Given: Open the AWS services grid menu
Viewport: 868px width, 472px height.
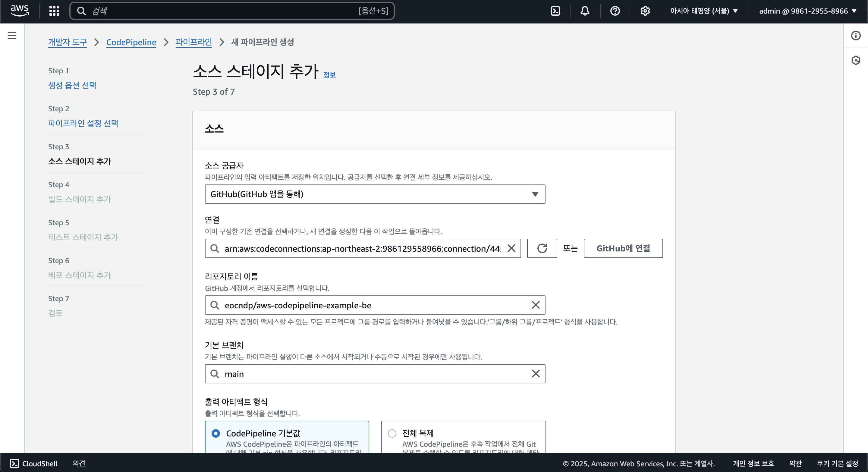Looking at the screenshot, I should pos(54,11).
